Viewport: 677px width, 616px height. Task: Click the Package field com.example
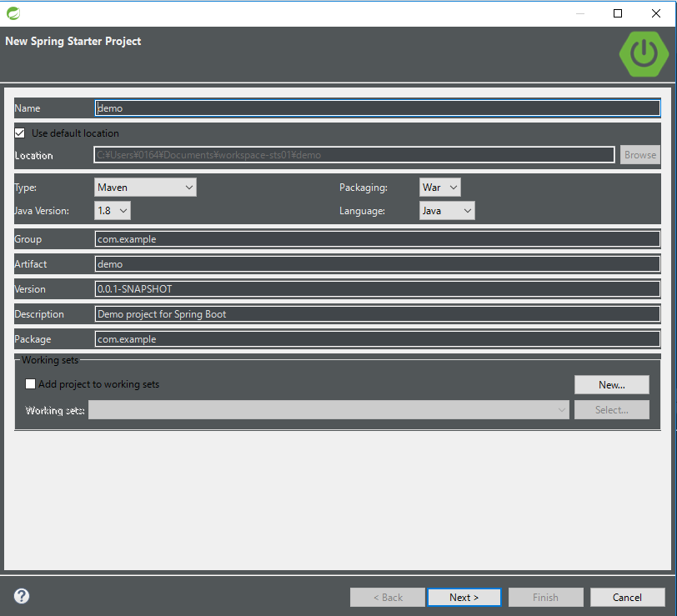point(378,339)
